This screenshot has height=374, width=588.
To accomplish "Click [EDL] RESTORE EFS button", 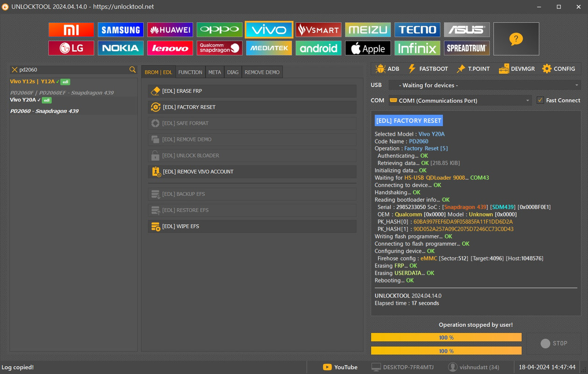I will tap(252, 210).
